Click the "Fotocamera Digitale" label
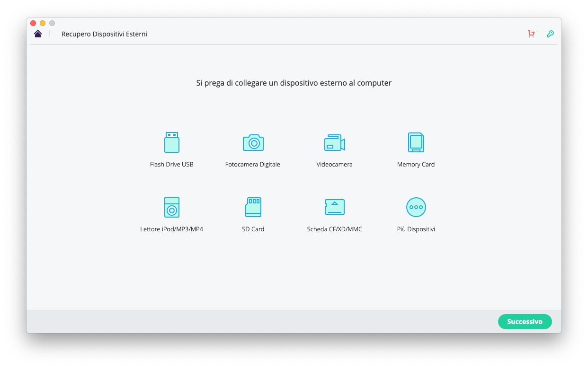588x368 pixels. tap(253, 165)
